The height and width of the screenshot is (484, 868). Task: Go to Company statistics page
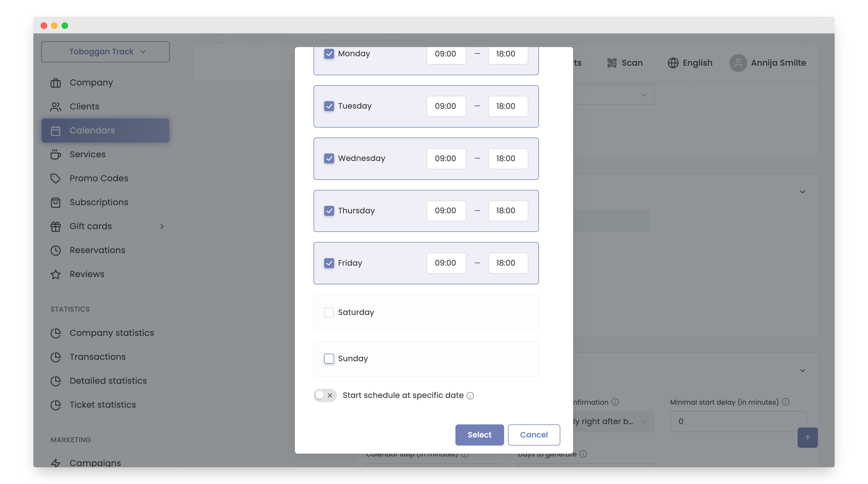[112, 333]
